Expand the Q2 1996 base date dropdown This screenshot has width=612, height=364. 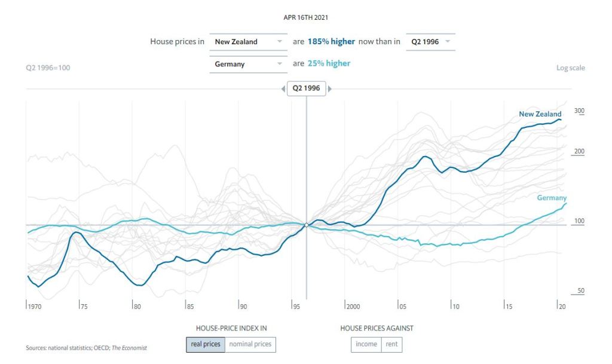430,42
